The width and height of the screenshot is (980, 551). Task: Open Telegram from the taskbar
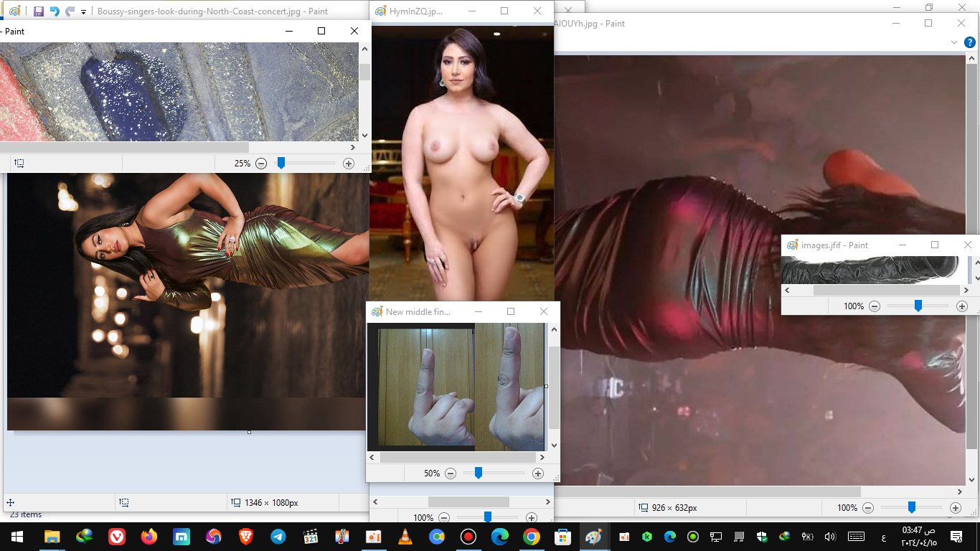[278, 537]
